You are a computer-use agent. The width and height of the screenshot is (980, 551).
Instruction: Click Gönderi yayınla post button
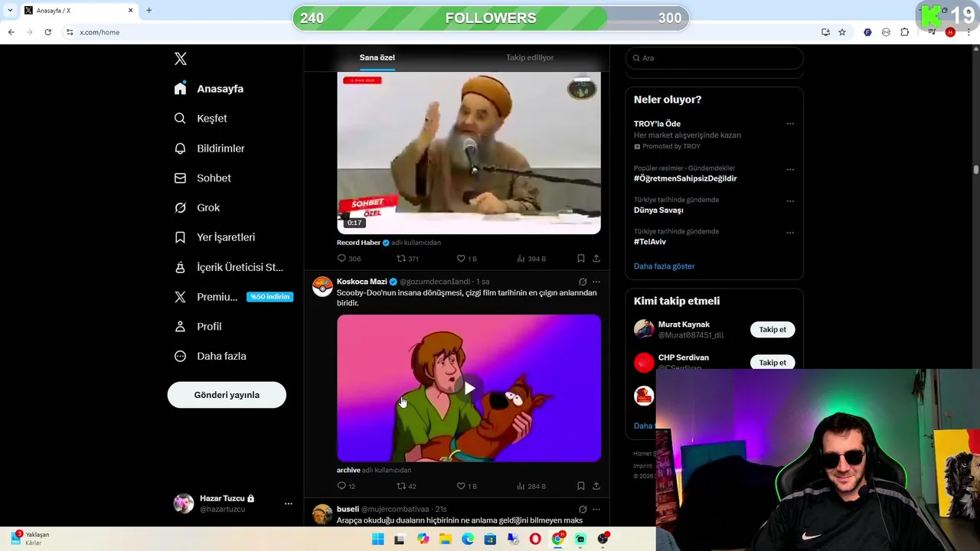click(x=227, y=395)
